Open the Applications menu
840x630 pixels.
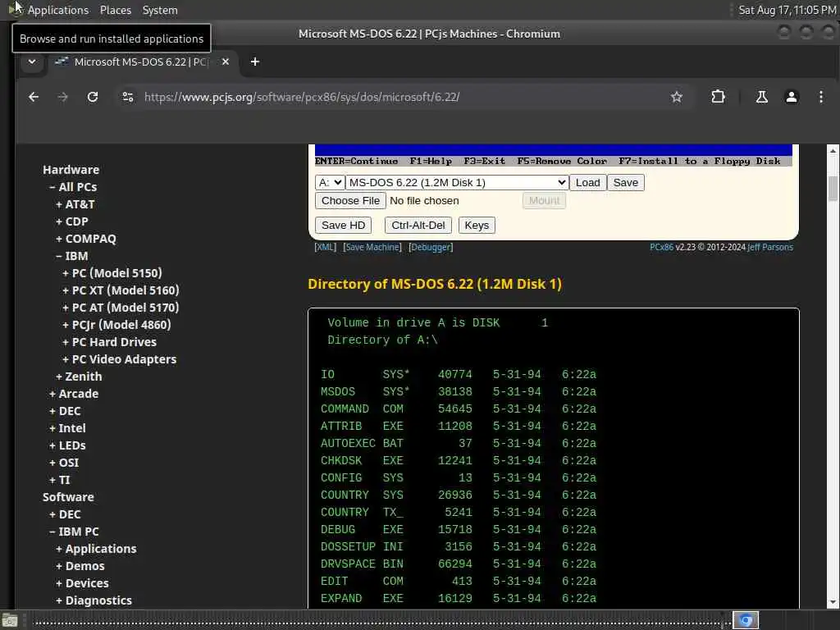pyautogui.click(x=58, y=10)
